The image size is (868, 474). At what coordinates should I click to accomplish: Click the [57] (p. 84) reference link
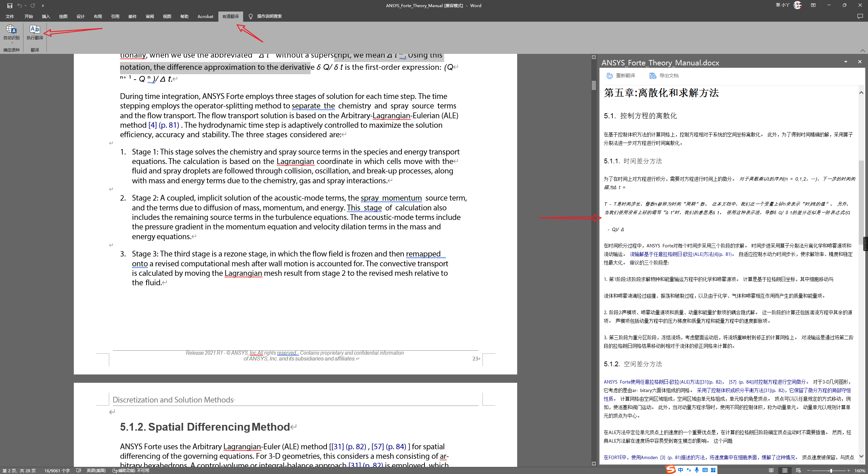click(x=389, y=447)
